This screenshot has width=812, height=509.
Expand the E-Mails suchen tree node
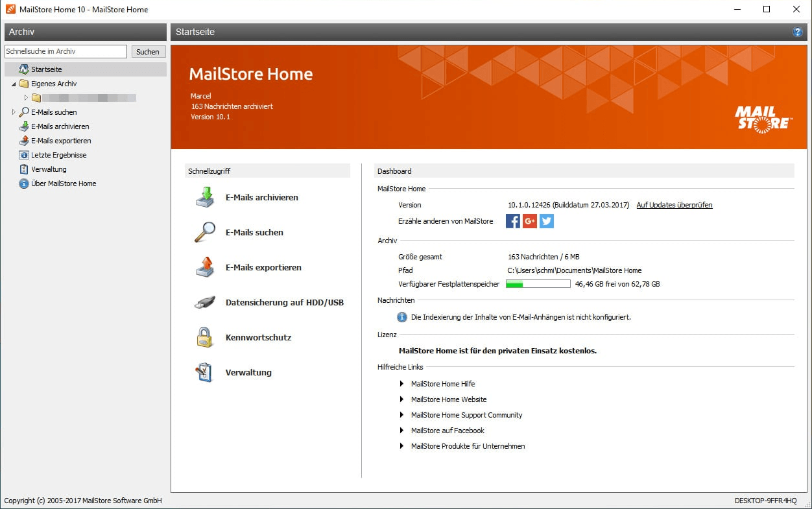14,112
